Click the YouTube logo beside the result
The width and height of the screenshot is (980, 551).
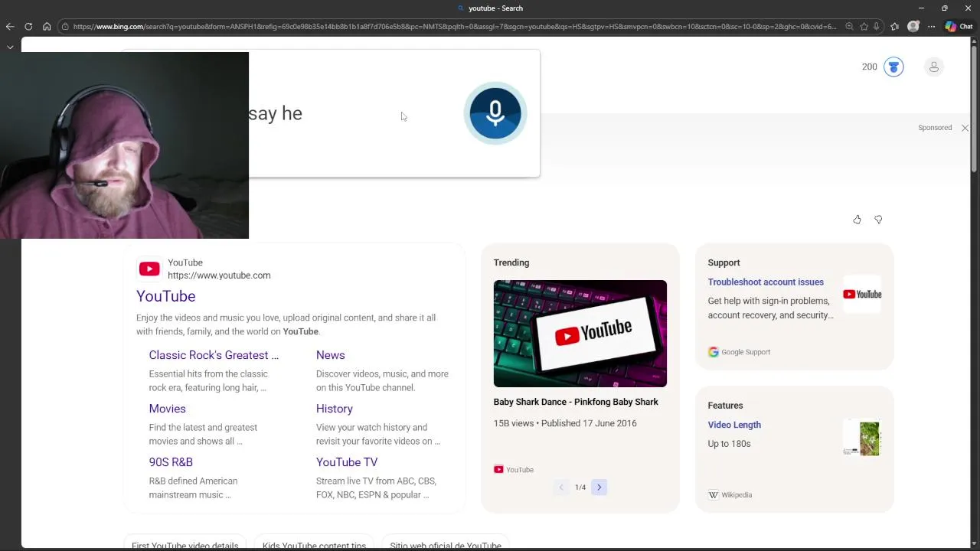(149, 269)
